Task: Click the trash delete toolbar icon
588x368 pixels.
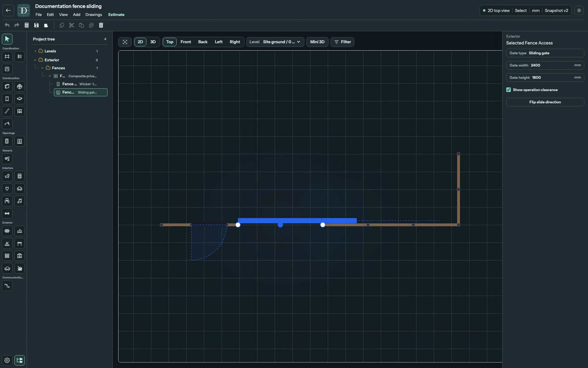Action: click(x=101, y=25)
